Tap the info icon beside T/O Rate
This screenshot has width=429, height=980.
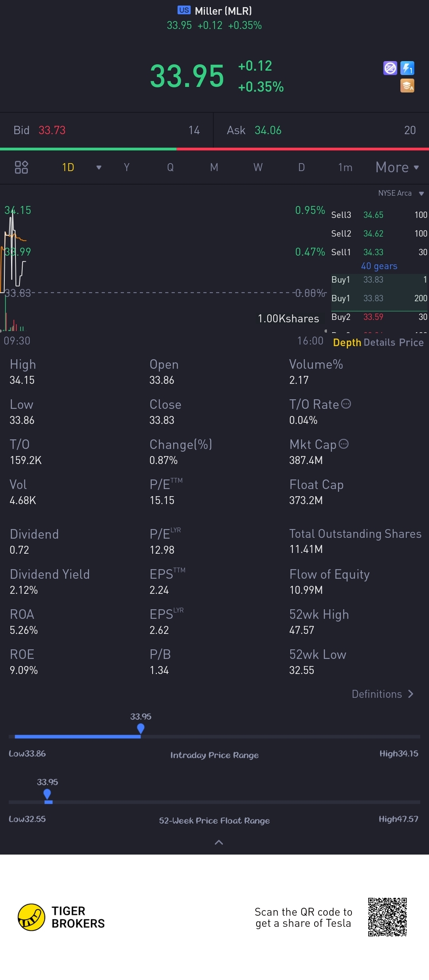click(x=346, y=404)
